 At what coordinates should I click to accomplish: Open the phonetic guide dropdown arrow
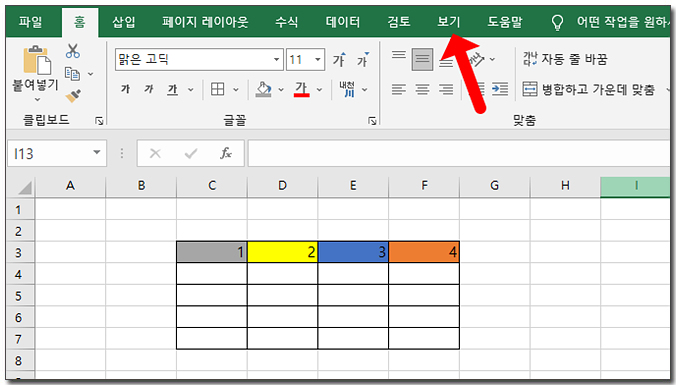click(365, 90)
